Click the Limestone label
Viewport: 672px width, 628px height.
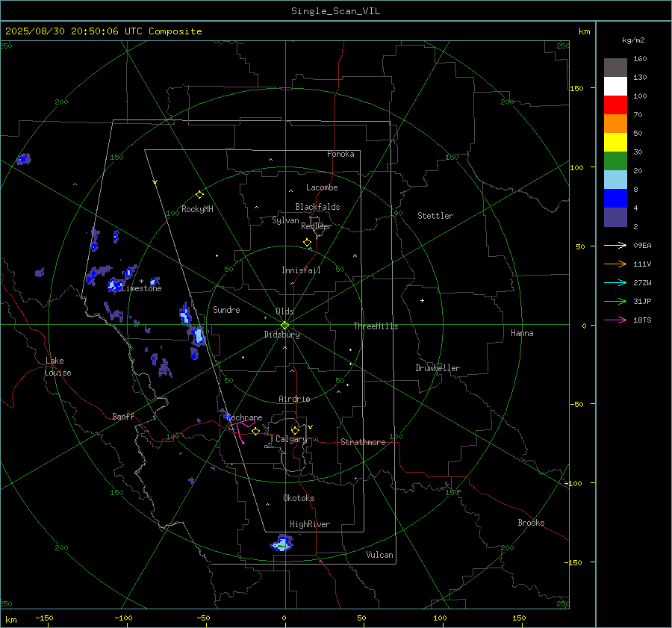(141, 288)
